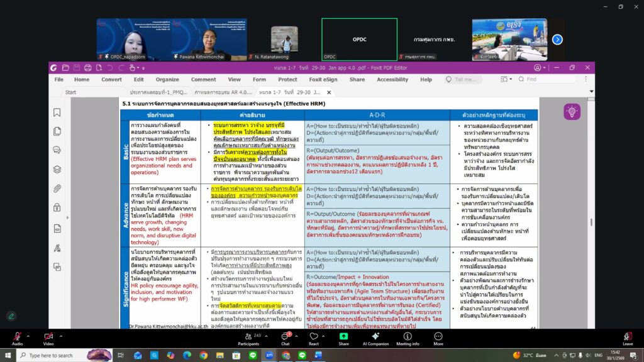Launch AI Companion

coord(375,337)
